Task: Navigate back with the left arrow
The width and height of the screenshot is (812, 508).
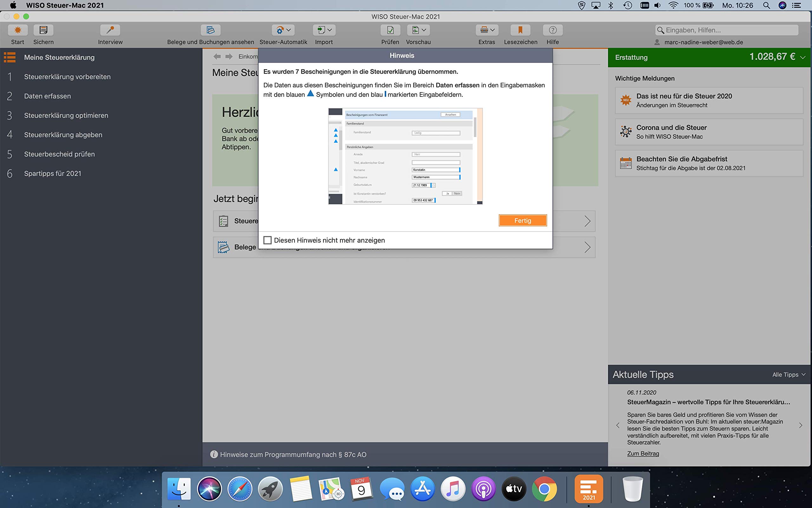Action: point(217,57)
